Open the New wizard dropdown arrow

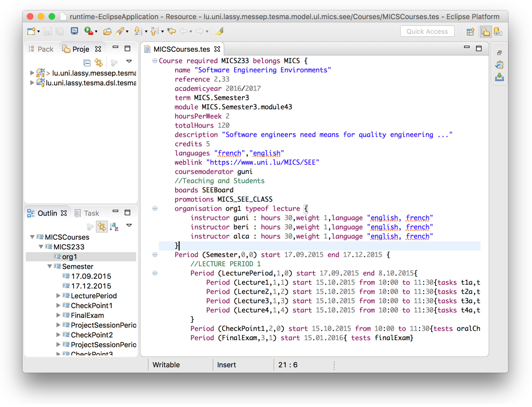coord(39,32)
